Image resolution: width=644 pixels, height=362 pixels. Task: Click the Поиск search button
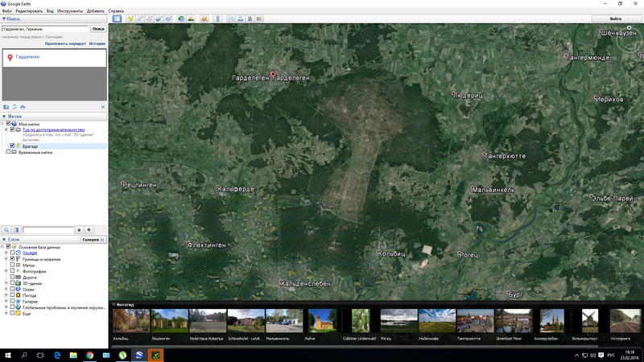98,29
